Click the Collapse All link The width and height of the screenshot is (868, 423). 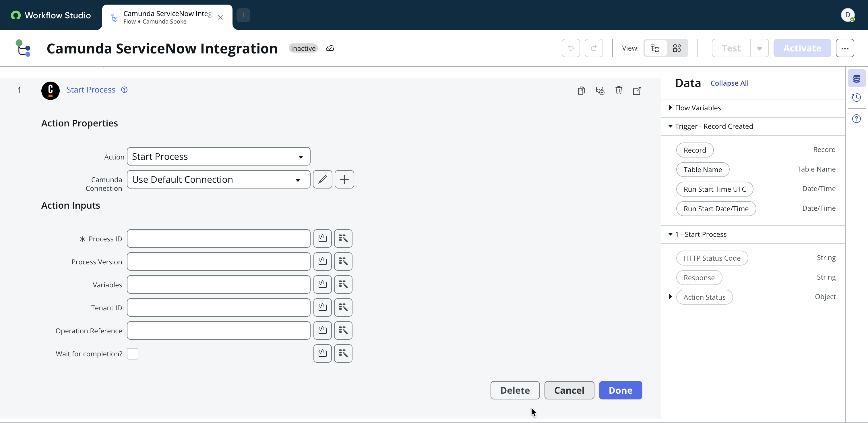pos(730,83)
